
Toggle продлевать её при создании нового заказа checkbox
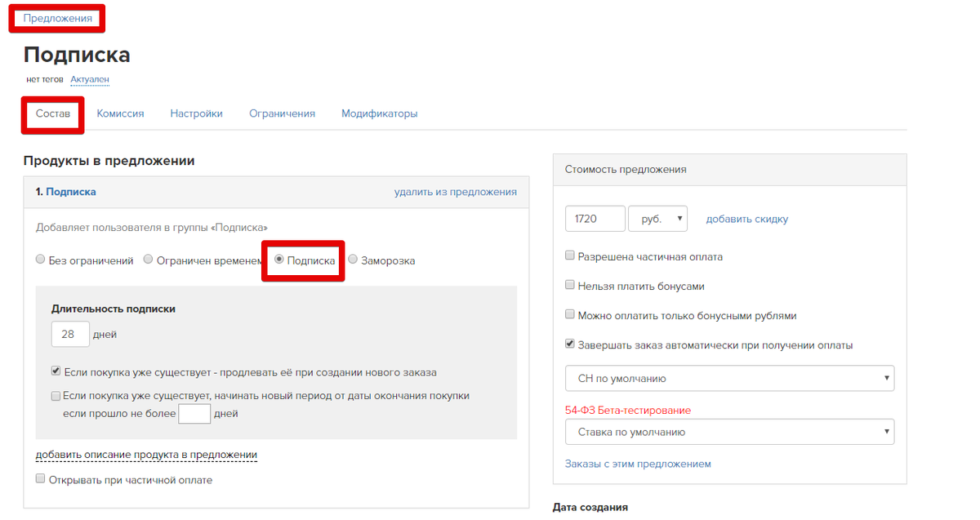56,371
